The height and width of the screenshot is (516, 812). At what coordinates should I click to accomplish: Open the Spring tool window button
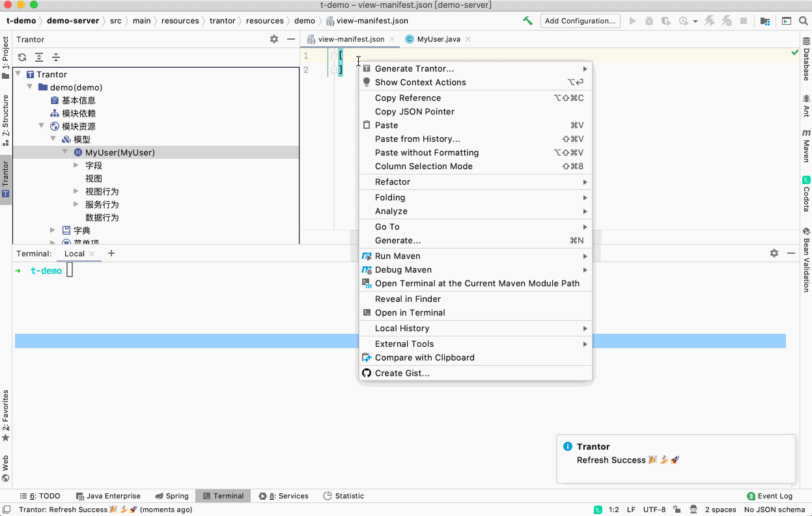[172, 496]
